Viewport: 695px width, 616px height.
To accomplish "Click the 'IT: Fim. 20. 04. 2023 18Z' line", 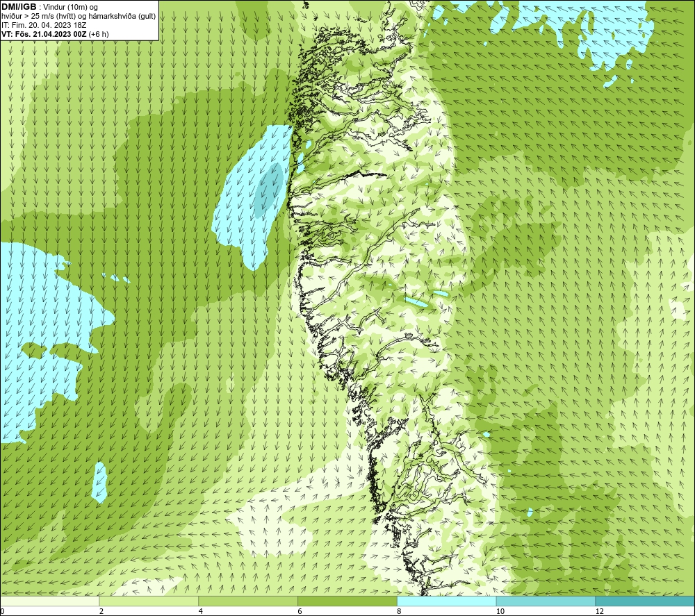I will pyautogui.click(x=44, y=25).
